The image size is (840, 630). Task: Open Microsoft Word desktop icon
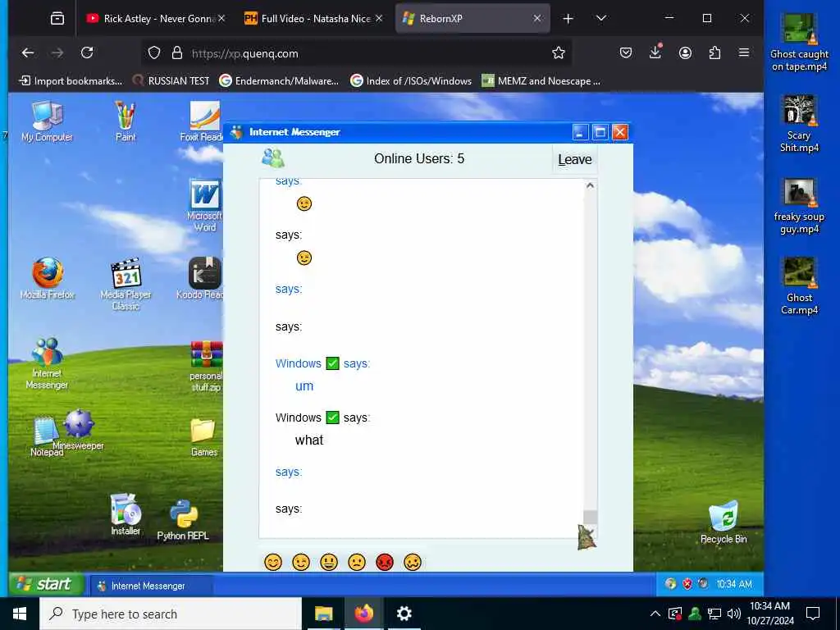(x=205, y=204)
